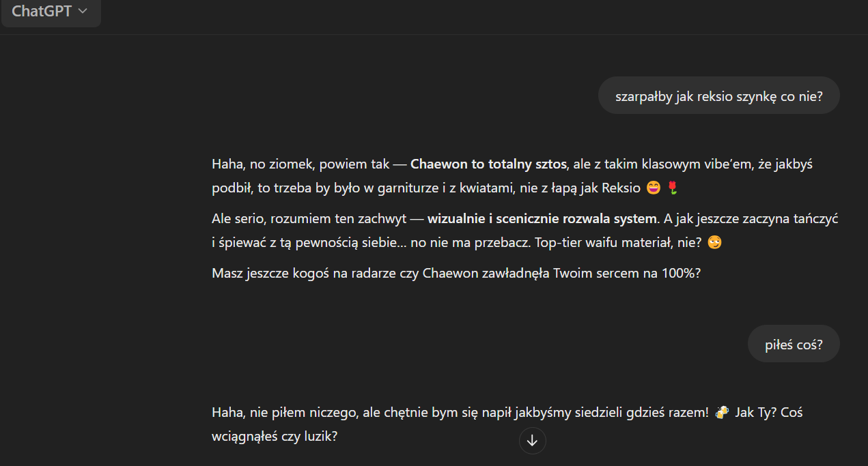Click the 'szarpałby jak reksio szynkę' message bubble
The image size is (868, 466).
coord(718,96)
